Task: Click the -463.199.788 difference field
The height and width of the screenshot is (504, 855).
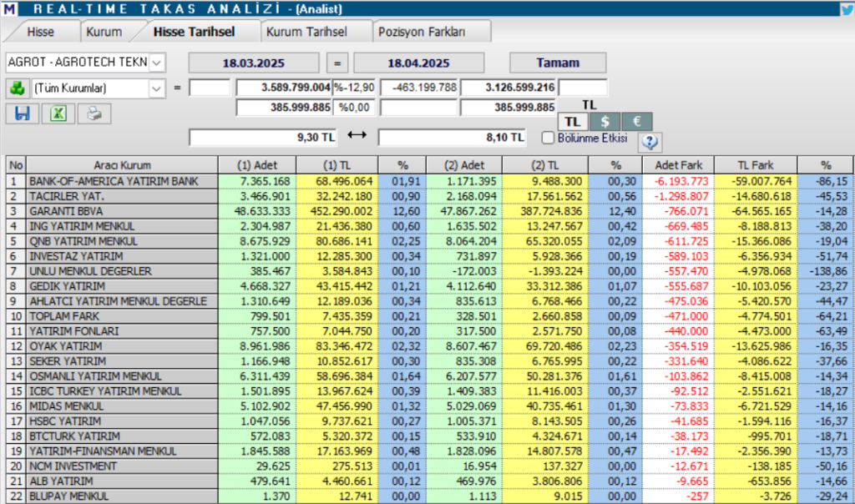Action: pos(418,87)
